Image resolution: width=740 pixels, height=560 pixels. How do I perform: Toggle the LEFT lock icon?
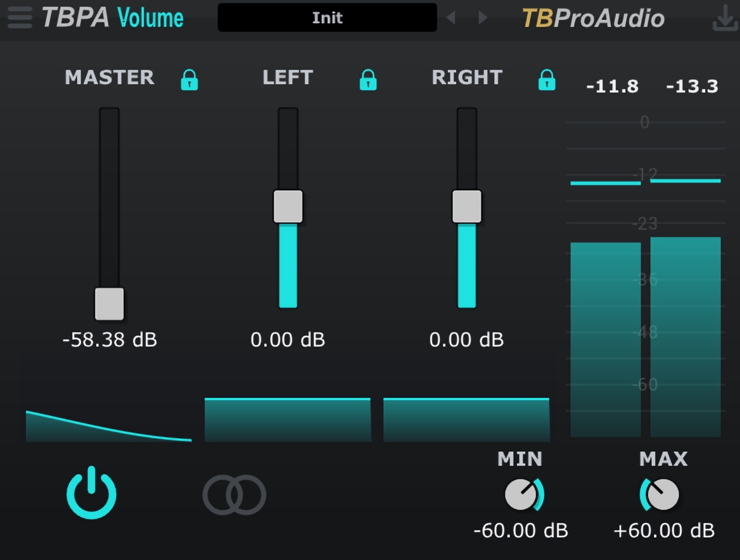coord(368,80)
